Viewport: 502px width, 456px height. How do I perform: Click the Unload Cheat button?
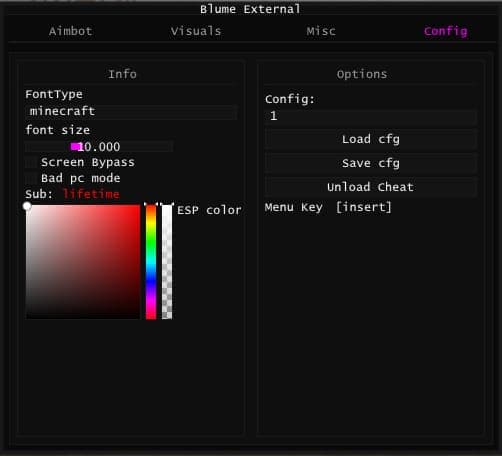click(x=371, y=187)
